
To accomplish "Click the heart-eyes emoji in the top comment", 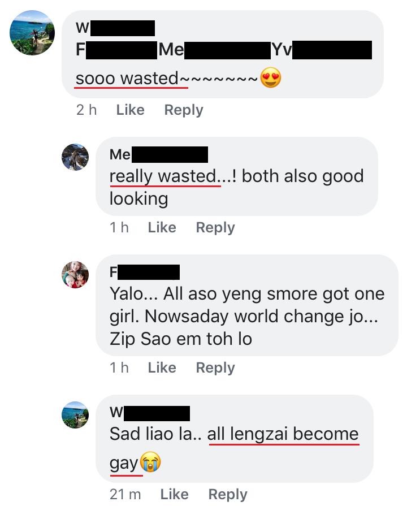I will click(x=271, y=78).
